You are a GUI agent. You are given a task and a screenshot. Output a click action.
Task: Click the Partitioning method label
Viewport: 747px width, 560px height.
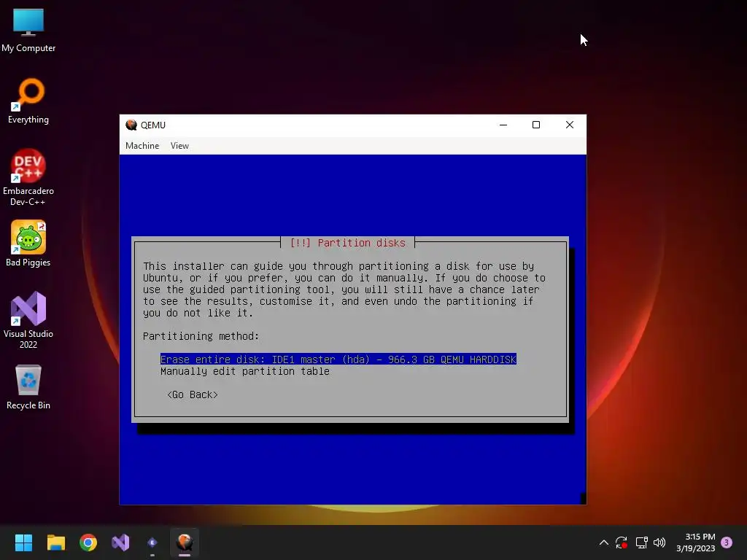click(x=201, y=336)
